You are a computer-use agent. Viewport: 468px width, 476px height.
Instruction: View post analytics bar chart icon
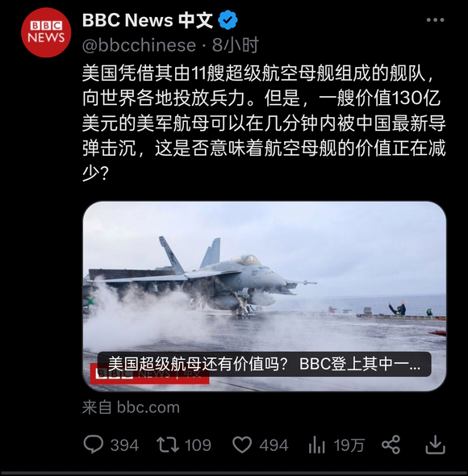point(316,445)
